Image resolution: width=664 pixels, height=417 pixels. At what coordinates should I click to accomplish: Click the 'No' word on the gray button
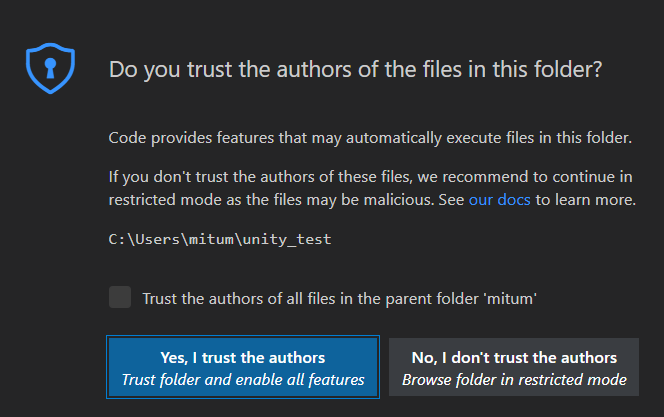pyautogui.click(x=423, y=358)
